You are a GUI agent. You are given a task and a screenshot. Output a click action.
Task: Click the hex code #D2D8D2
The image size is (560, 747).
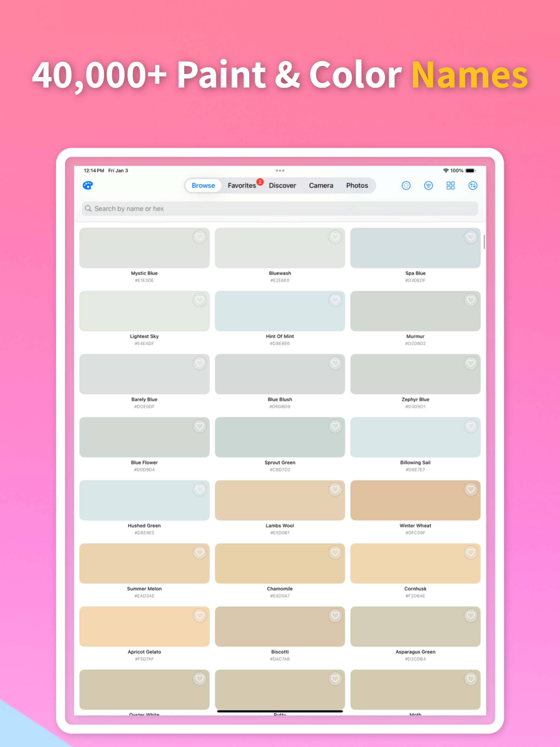[415, 343]
